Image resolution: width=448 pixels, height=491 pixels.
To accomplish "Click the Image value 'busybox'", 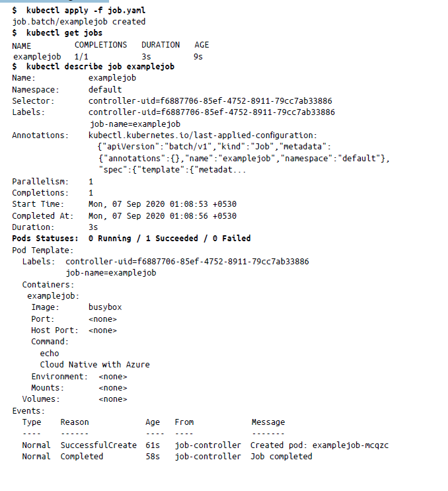I will (x=105, y=307).
